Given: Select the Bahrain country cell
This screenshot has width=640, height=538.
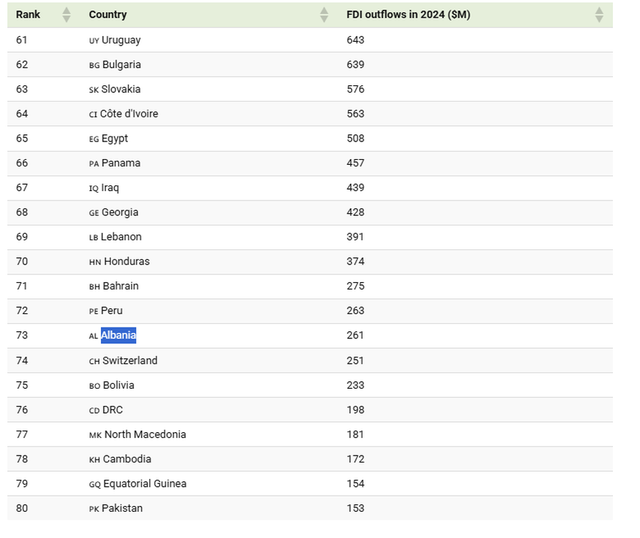Looking at the screenshot, I should tap(114, 286).
